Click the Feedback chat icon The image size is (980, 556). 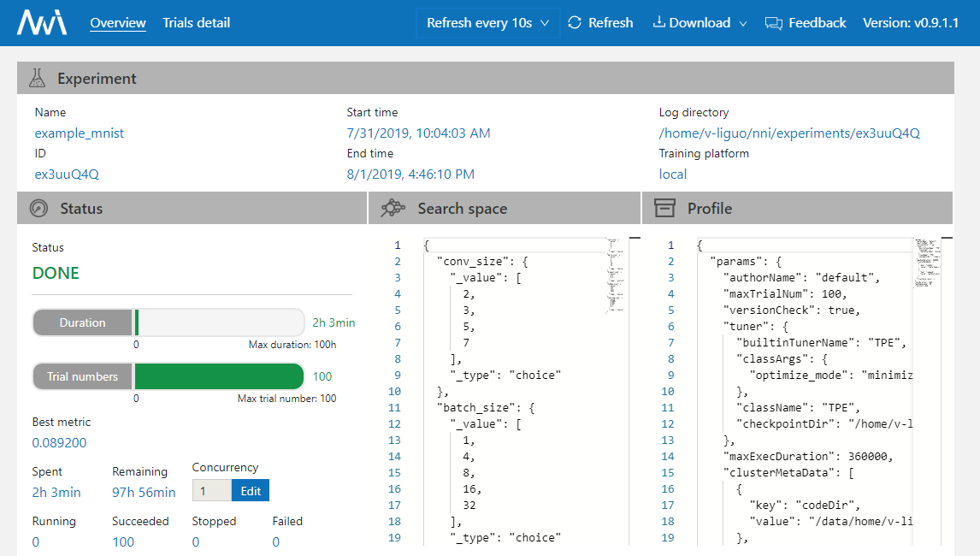(773, 23)
